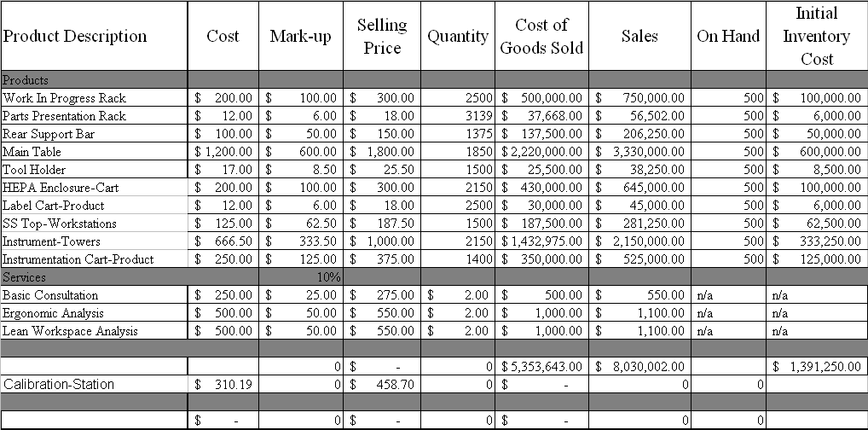This screenshot has height=430, width=868.
Task: Select the Mark-up column header cell
Action: point(300,36)
